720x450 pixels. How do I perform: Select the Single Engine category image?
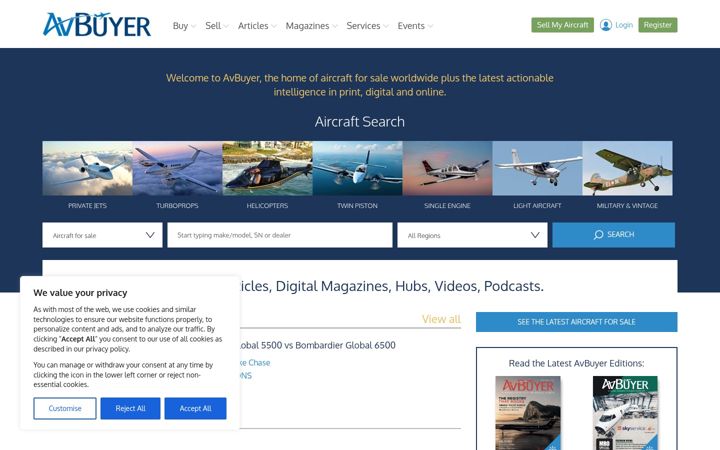click(x=447, y=168)
